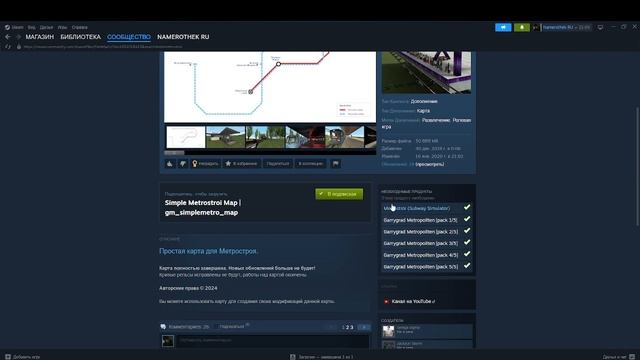640x360 pixels.
Task: Click the main metro scheme preview image
Action: click(270, 87)
